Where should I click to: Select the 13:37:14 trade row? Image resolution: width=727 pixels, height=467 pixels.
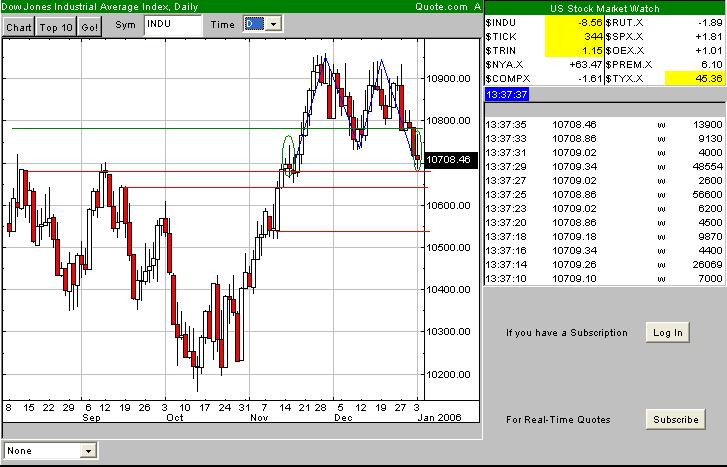pos(604,264)
